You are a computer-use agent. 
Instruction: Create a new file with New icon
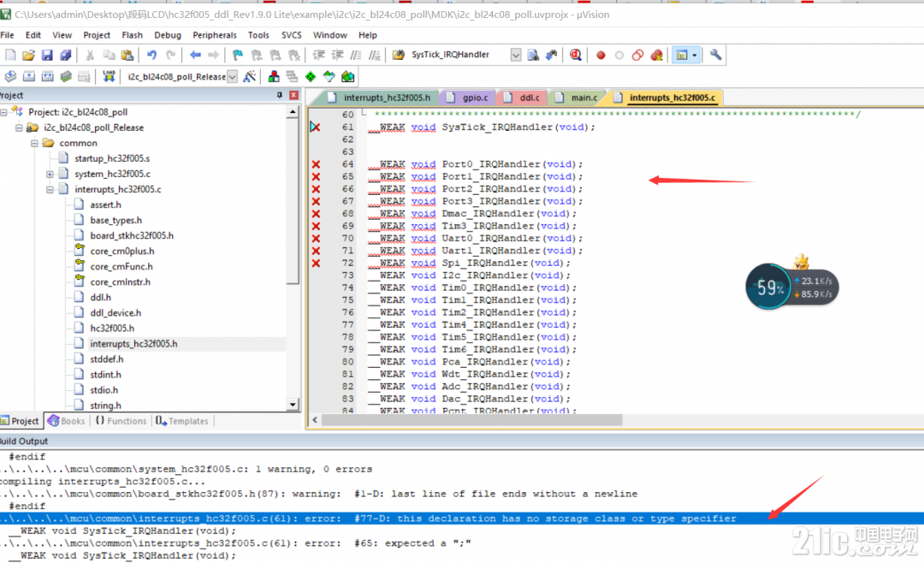(x=10, y=55)
